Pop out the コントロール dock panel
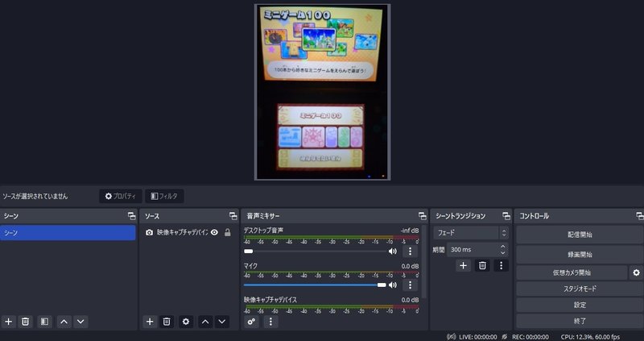Screen dimensions: 644x341 point(639,216)
